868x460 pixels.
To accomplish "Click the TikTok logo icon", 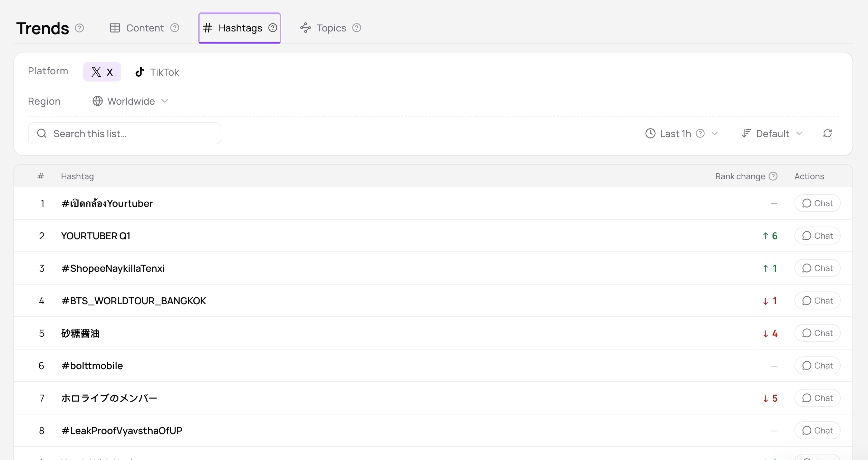I will coord(140,72).
